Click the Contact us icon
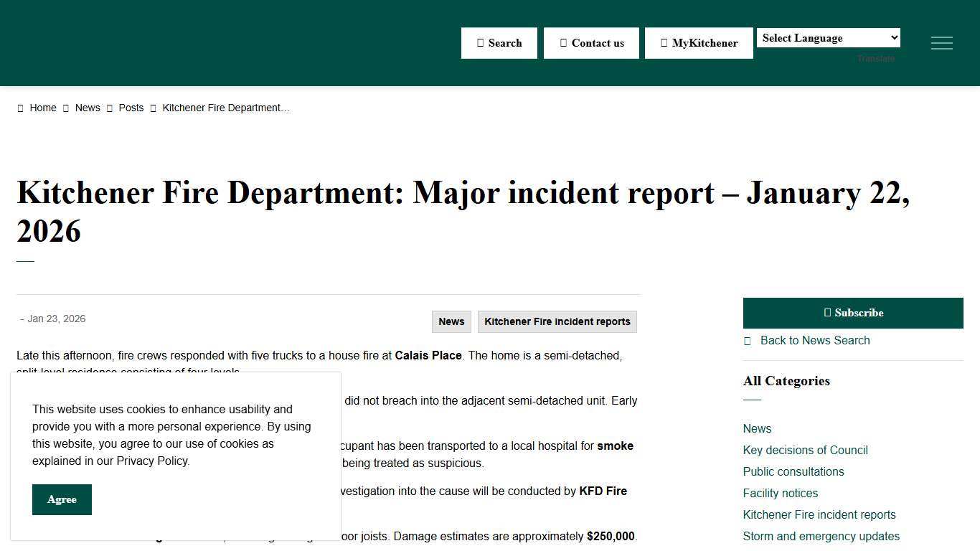980x551 pixels. (564, 43)
